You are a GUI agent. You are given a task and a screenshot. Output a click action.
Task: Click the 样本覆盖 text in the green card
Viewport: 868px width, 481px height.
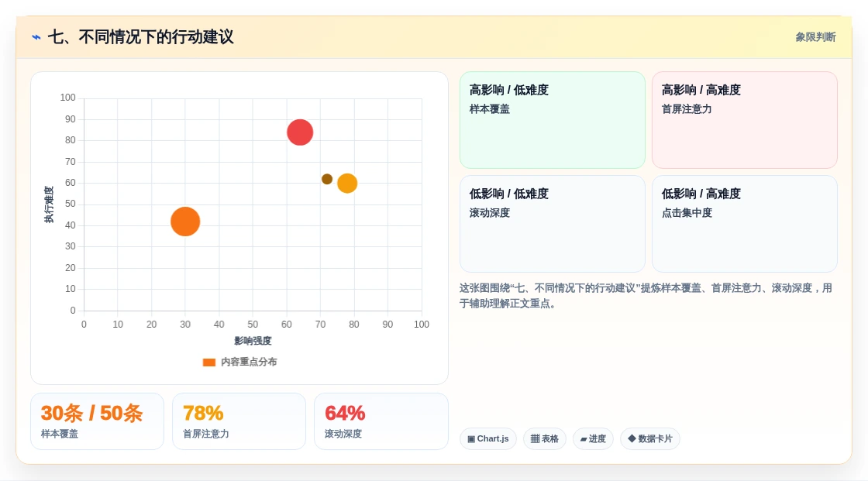tap(489, 109)
